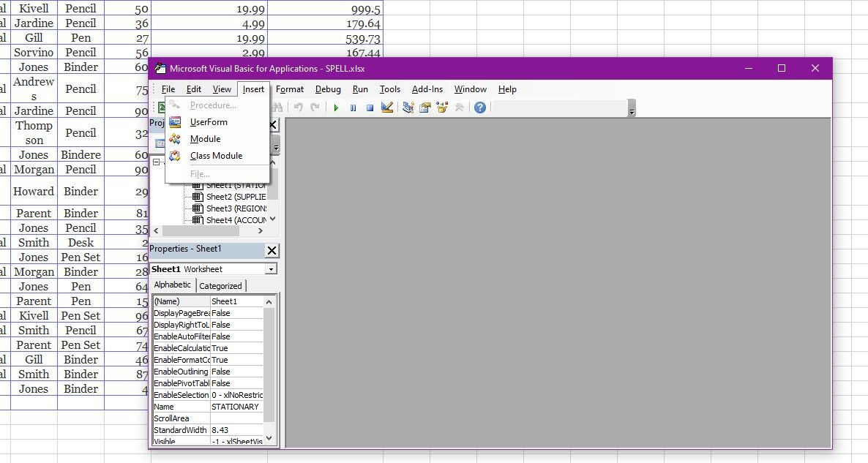Image resolution: width=868 pixels, height=463 pixels.
Task: Click the EnableCalculation value True
Action: click(x=236, y=348)
